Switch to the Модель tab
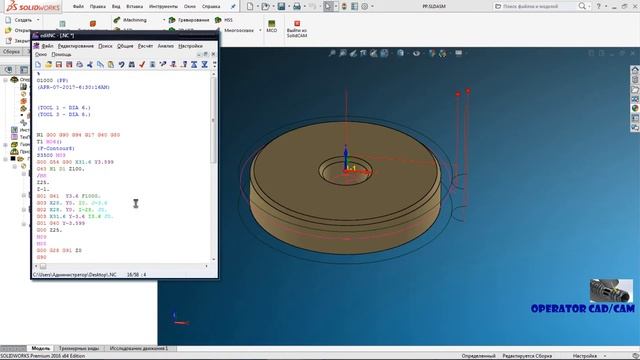 coord(40,348)
